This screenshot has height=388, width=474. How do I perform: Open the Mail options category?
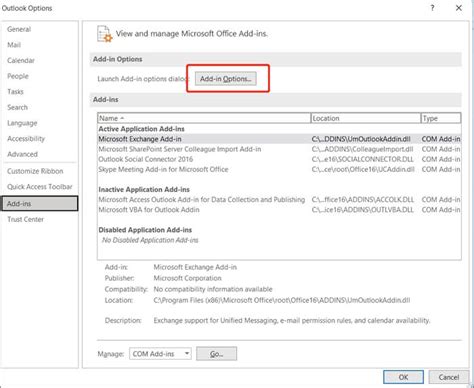(14, 45)
